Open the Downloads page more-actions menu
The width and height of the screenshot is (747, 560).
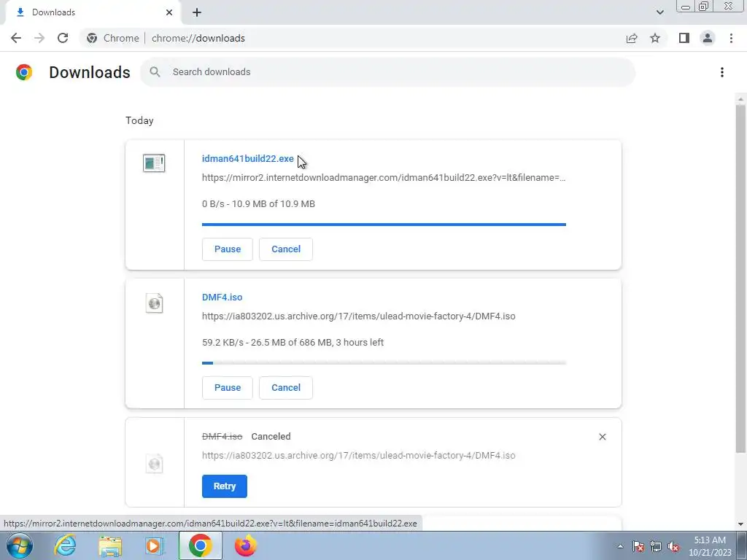721,72
